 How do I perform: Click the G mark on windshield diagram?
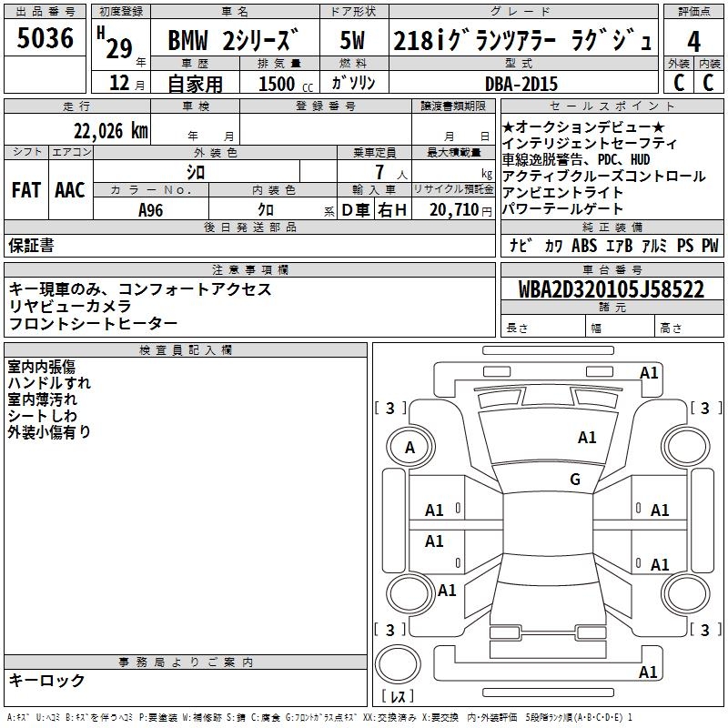tap(575, 479)
